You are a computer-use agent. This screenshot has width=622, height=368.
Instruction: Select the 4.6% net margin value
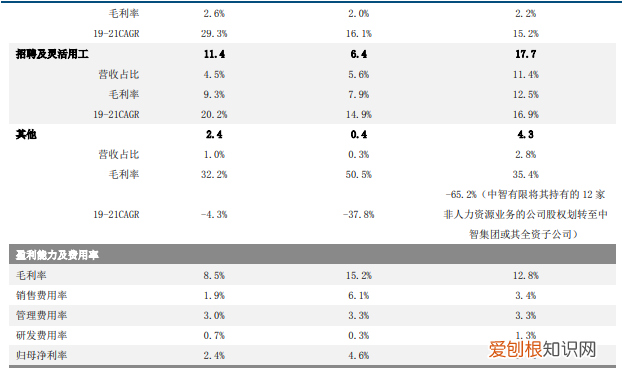coord(359,355)
